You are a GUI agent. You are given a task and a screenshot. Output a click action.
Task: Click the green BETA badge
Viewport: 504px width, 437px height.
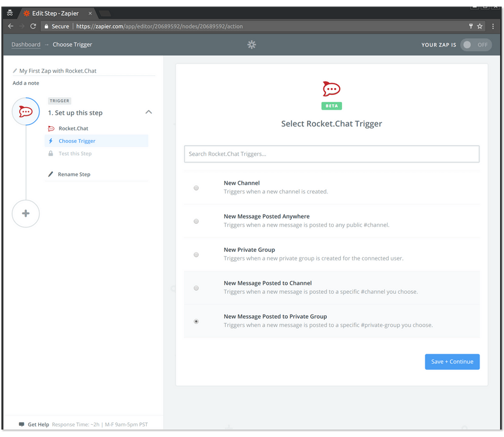tap(332, 106)
